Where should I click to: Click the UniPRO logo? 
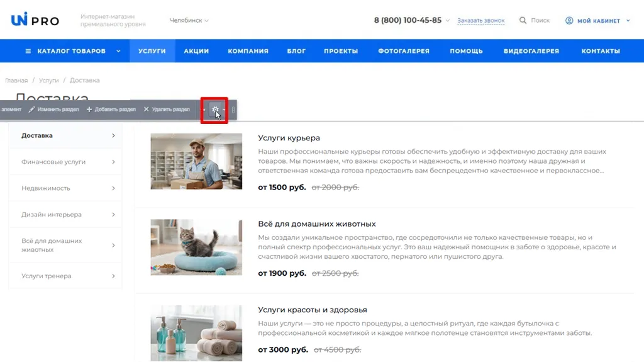pos(35,20)
